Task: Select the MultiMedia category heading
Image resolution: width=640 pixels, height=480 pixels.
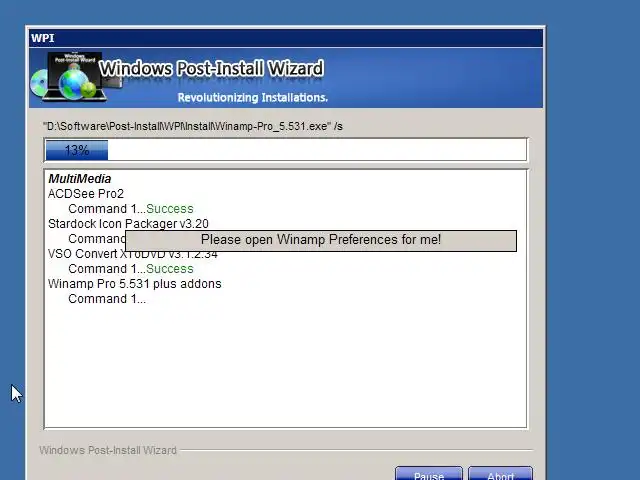Action: (80, 179)
